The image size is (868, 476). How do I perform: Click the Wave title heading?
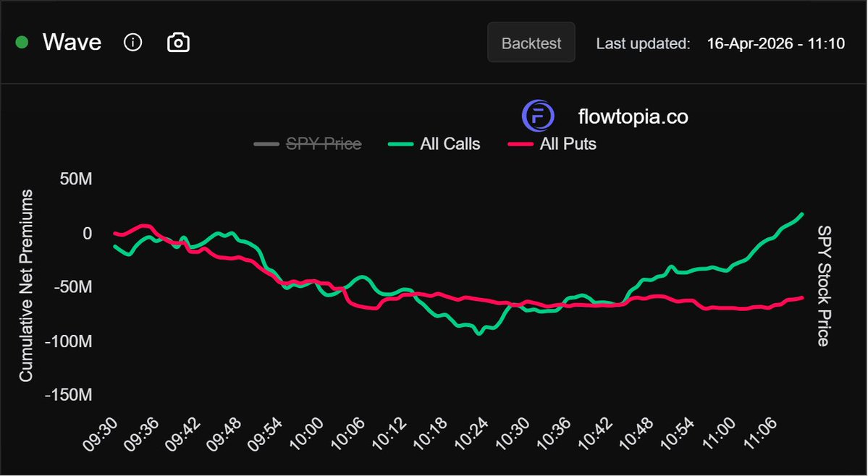(x=72, y=42)
